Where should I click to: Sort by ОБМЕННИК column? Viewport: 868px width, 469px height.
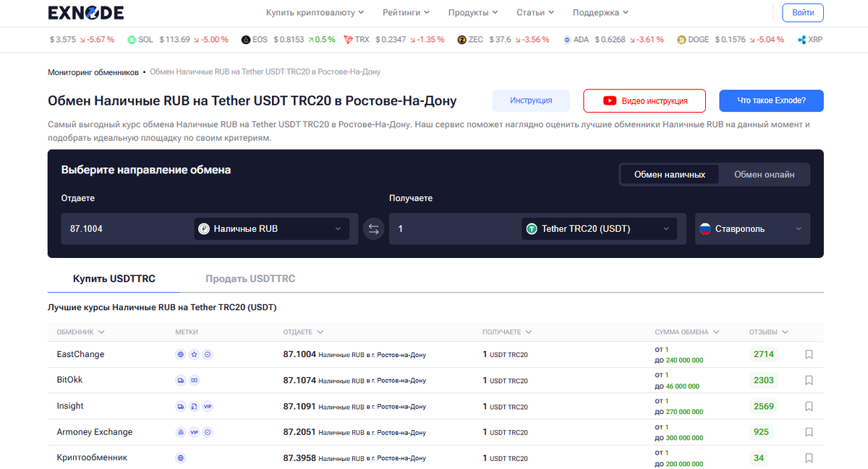click(x=80, y=332)
